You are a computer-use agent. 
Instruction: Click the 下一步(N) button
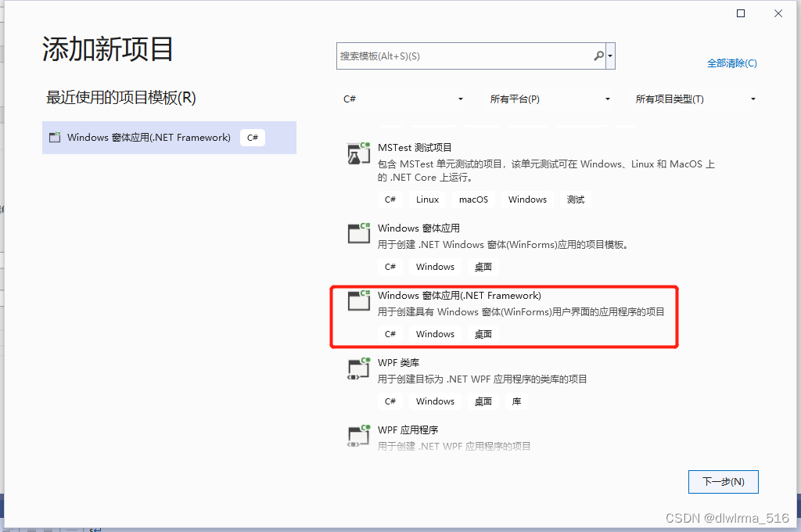tap(723, 481)
